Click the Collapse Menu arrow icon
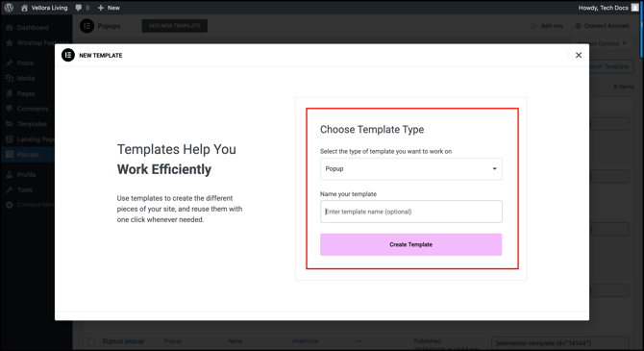This screenshot has height=351, width=644. point(9,205)
